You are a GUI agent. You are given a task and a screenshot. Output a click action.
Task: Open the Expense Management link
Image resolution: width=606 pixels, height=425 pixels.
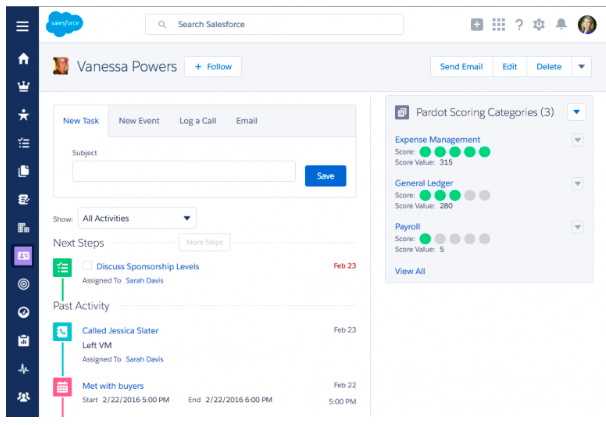(437, 139)
